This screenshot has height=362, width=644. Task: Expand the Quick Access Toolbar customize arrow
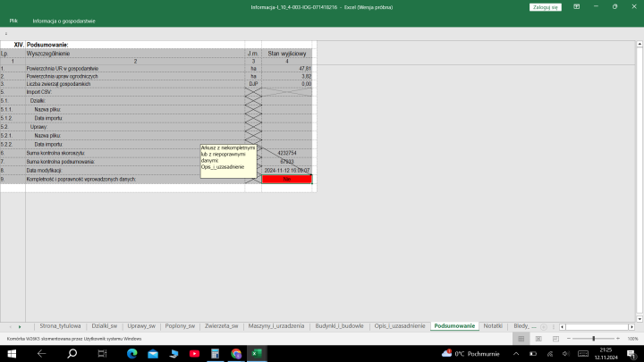point(6,33)
